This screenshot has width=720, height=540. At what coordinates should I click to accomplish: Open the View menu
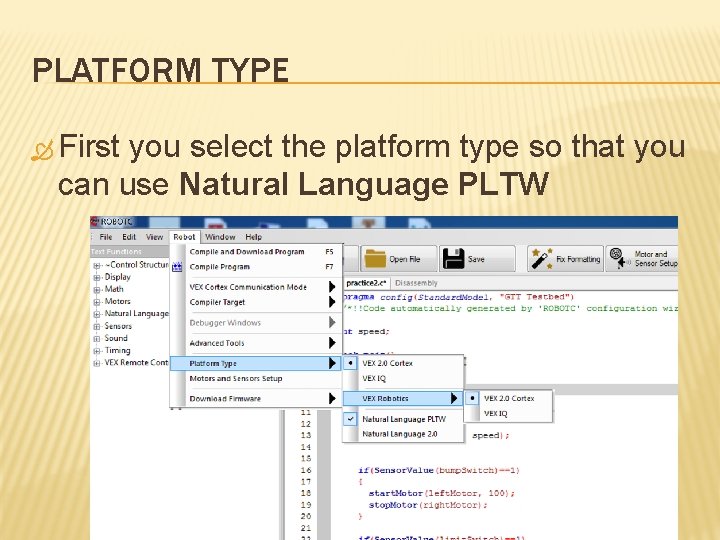pos(154,237)
